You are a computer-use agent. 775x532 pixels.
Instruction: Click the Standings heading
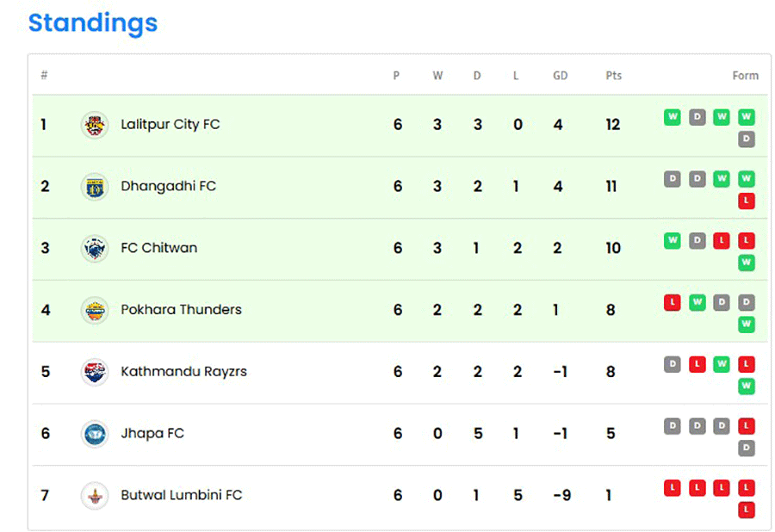[93, 23]
